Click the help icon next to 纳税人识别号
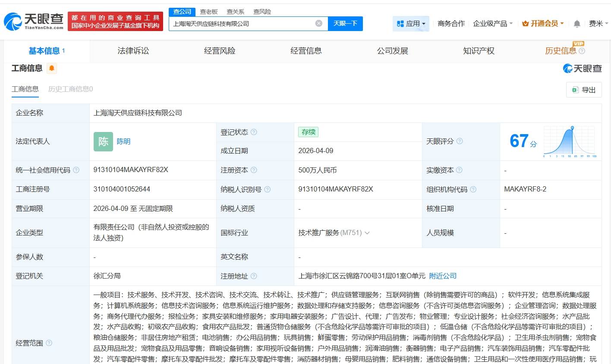611x364 pixels. point(268,189)
